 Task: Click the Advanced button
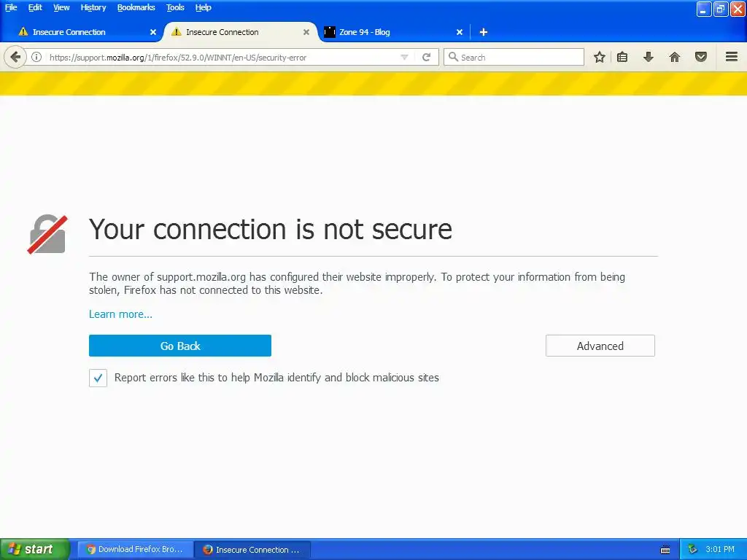point(600,346)
